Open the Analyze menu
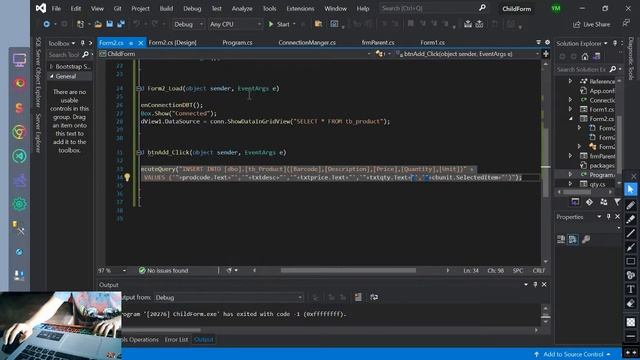640x360 pixels. [242, 9]
